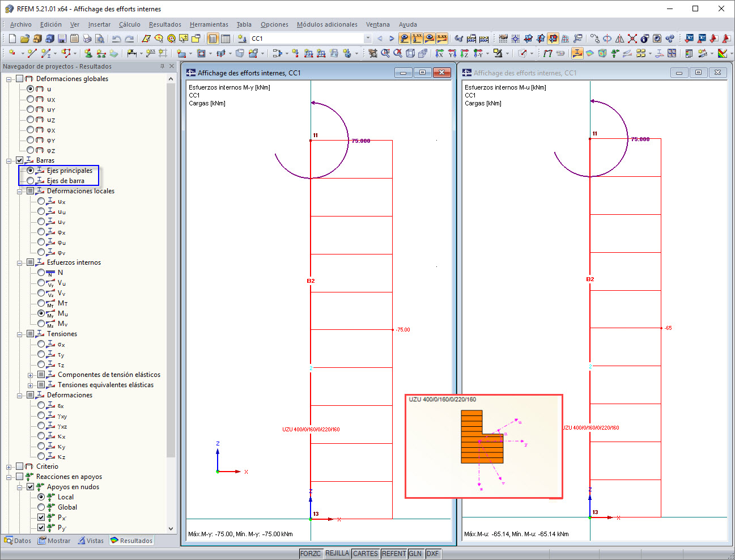735x560 pixels.
Task: Go to previous load case arrow
Action: click(380, 39)
